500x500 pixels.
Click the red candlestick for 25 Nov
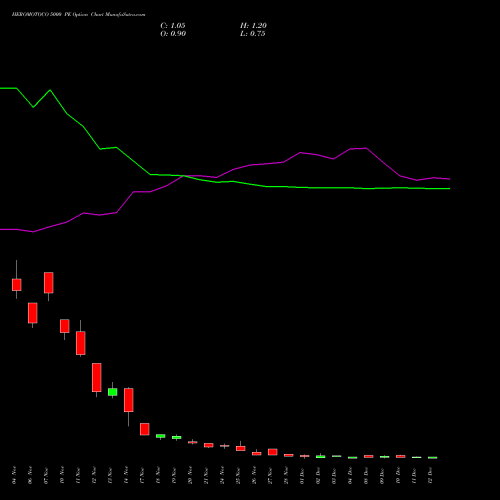241,448
